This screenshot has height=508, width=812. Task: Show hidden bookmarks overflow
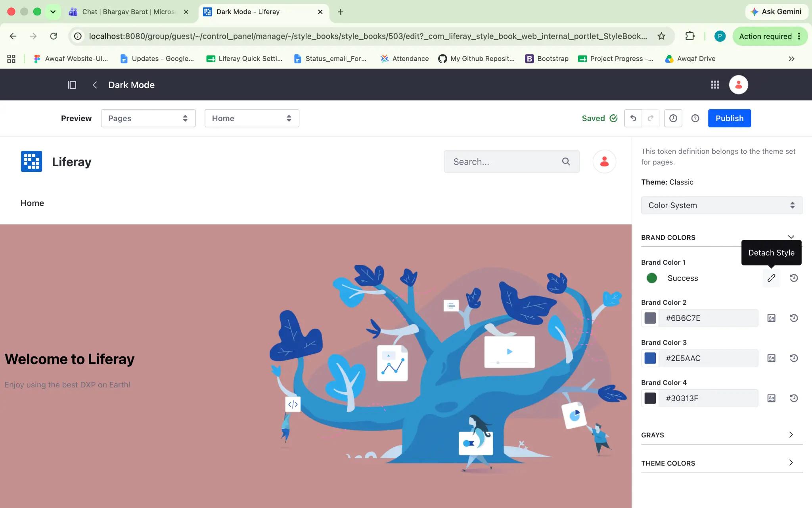791,59
